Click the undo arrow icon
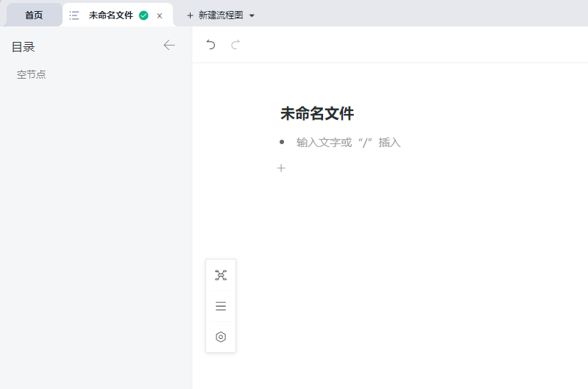 pyautogui.click(x=211, y=45)
